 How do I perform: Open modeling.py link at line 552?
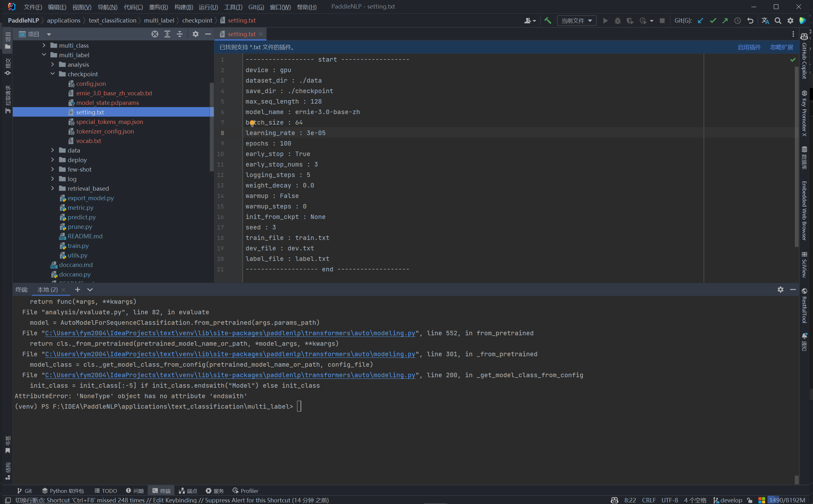click(230, 333)
